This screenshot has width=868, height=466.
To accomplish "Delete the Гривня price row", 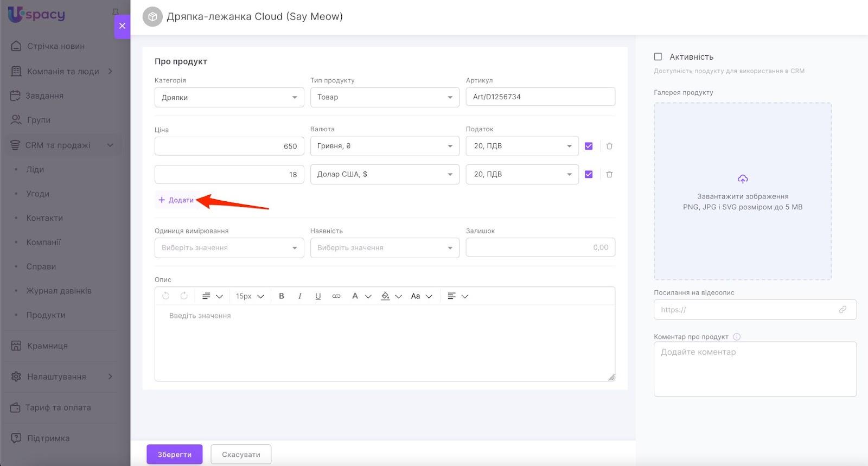I will tap(609, 146).
